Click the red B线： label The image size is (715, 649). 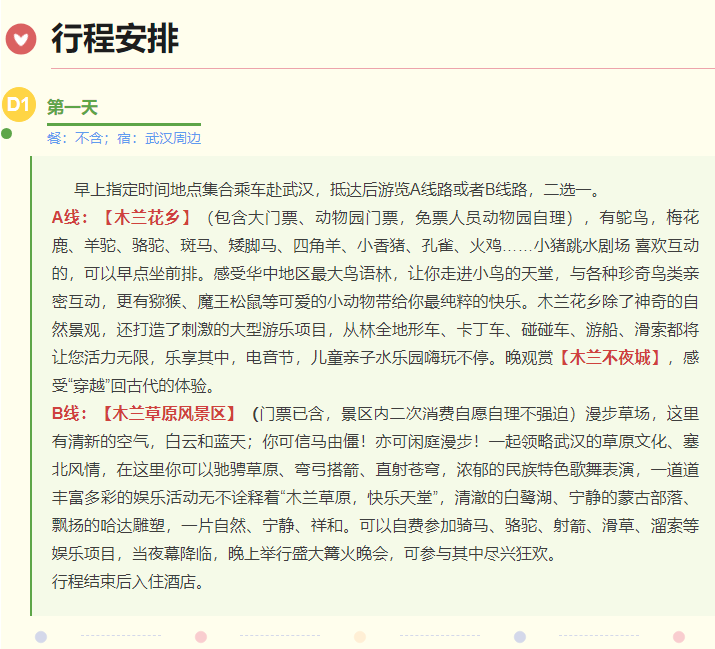(69, 414)
